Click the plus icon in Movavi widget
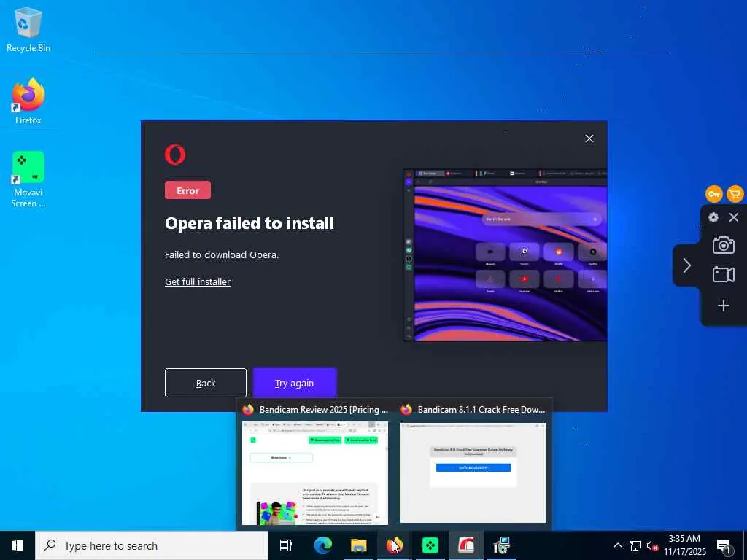This screenshot has height=560, width=747. coord(723,306)
